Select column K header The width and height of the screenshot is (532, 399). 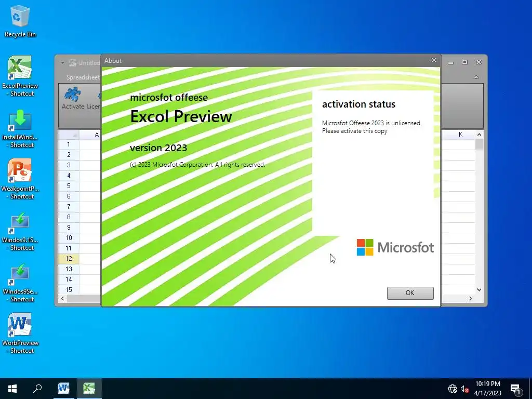coord(460,135)
